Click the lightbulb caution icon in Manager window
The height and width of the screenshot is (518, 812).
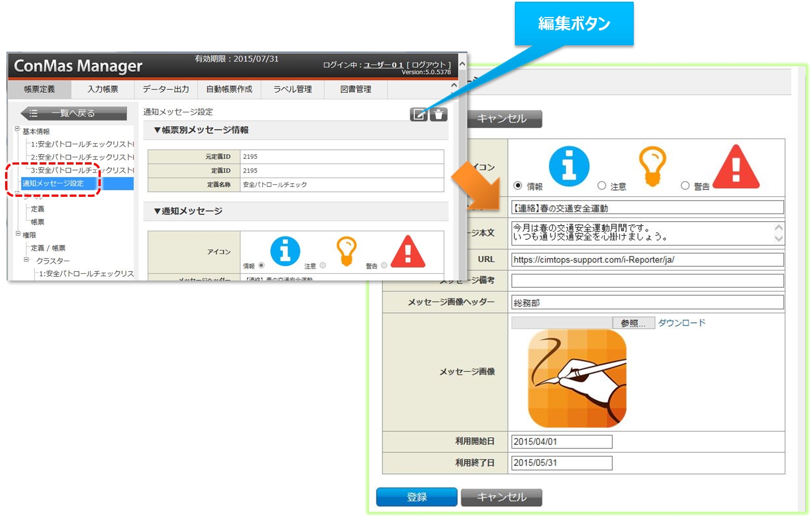[x=346, y=251]
